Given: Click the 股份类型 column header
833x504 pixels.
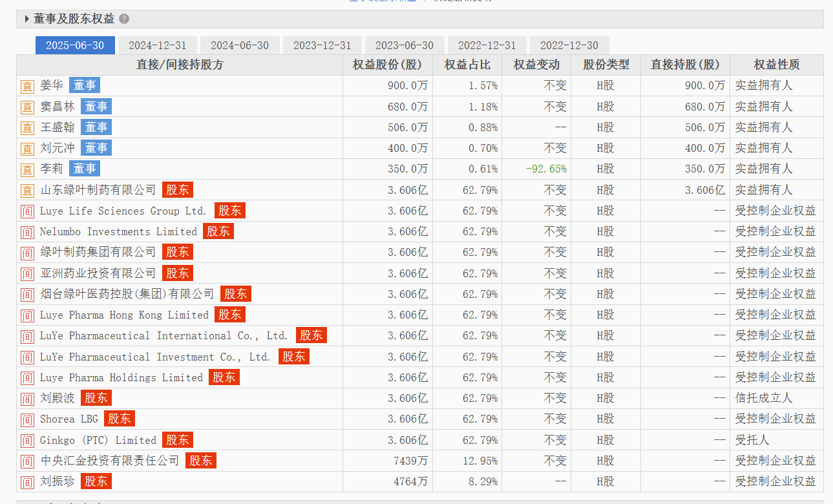Looking at the screenshot, I should [x=606, y=65].
